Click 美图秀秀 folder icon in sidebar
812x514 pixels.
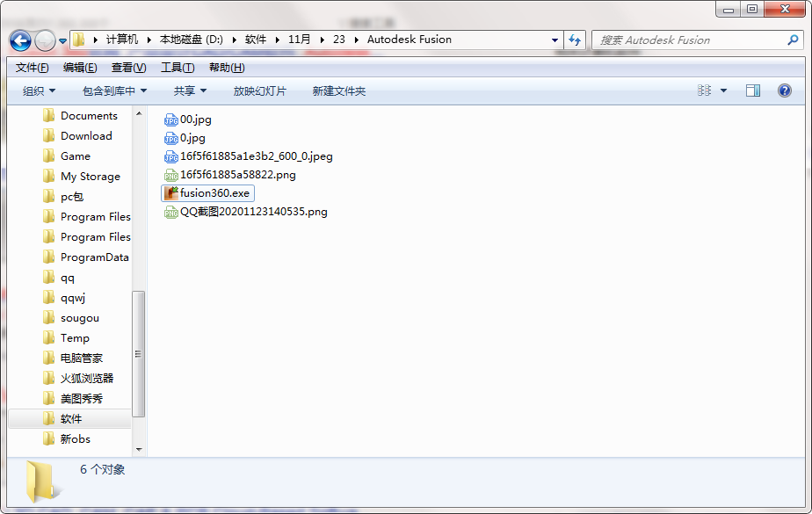[48, 399]
